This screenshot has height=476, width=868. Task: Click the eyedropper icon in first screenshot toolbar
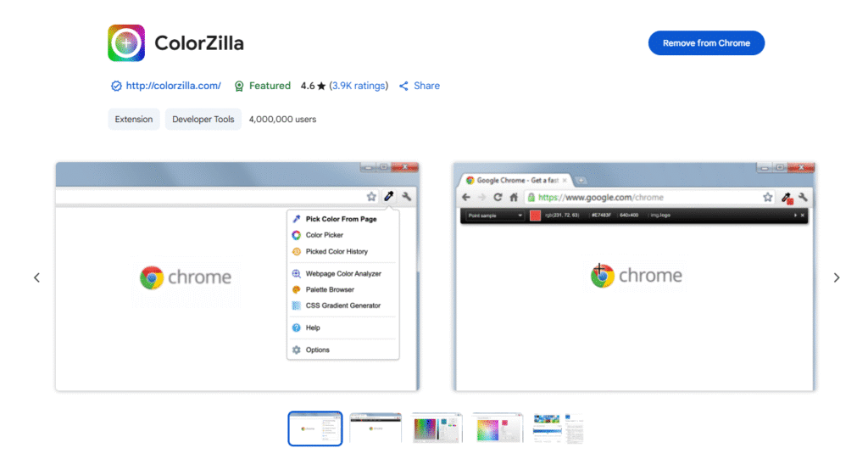coord(389,196)
